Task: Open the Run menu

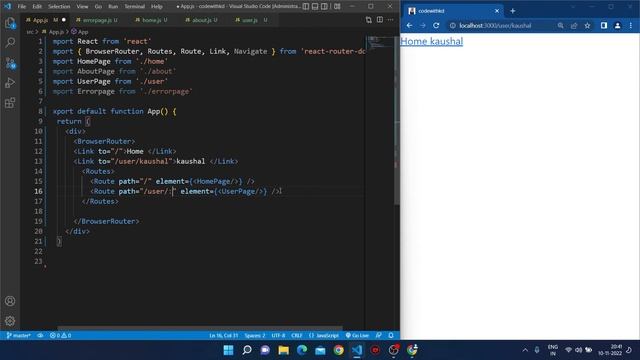Action: pos(113,7)
